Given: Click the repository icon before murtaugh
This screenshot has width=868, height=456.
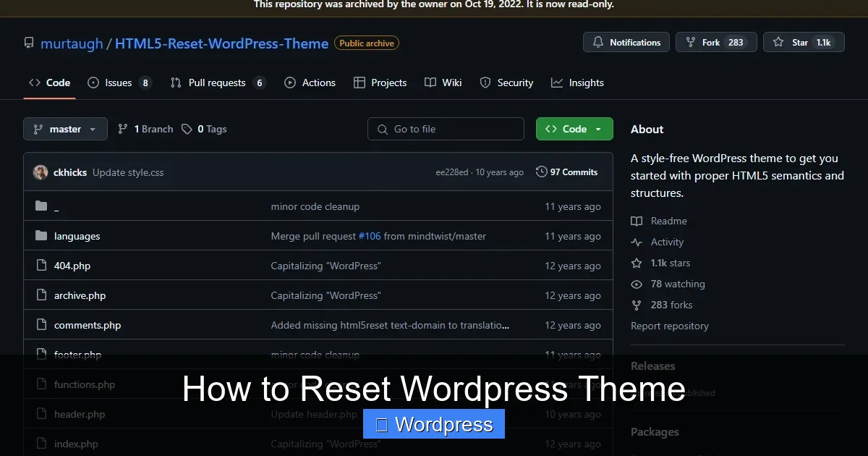Looking at the screenshot, I should click(x=29, y=43).
